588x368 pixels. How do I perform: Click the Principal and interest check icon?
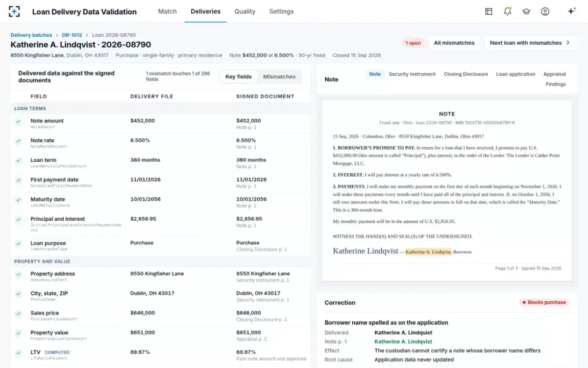tap(18, 219)
